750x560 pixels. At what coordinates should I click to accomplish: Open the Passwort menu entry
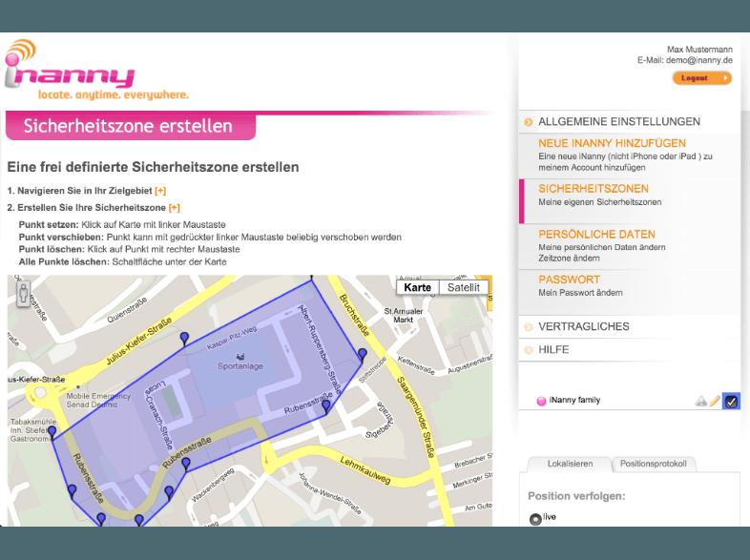(x=570, y=280)
